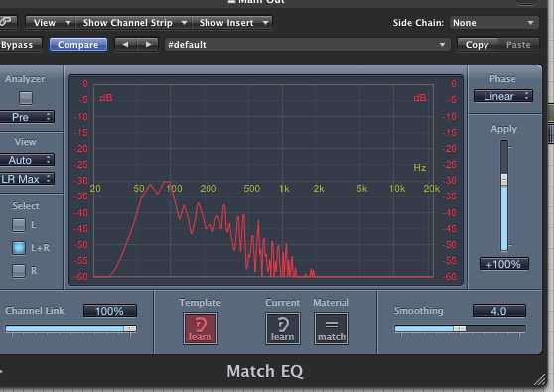The width and height of the screenshot is (554, 392).
Task: Go to previous preset with left arrow
Action: (x=125, y=45)
